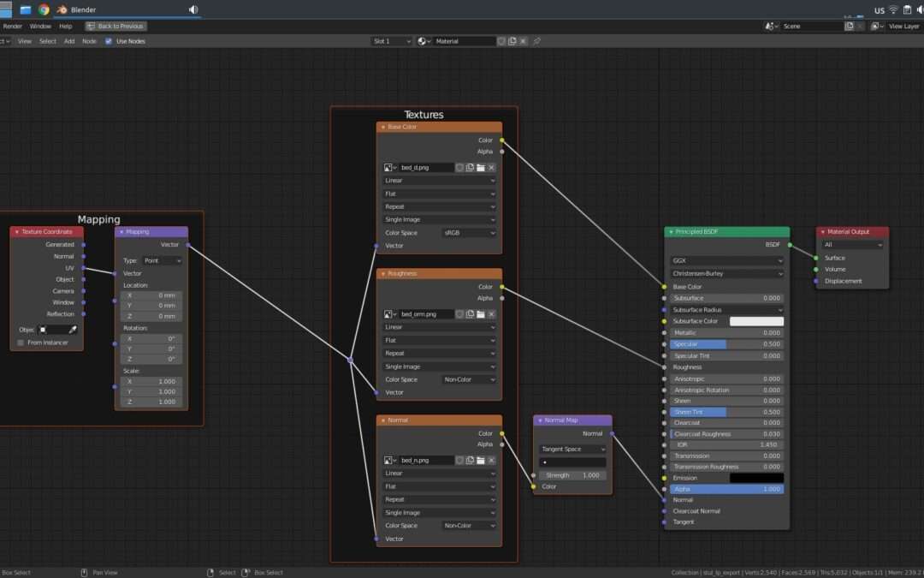Click the Subsurface Color white swatch
The width and height of the screenshot is (924, 578).
(x=757, y=320)
